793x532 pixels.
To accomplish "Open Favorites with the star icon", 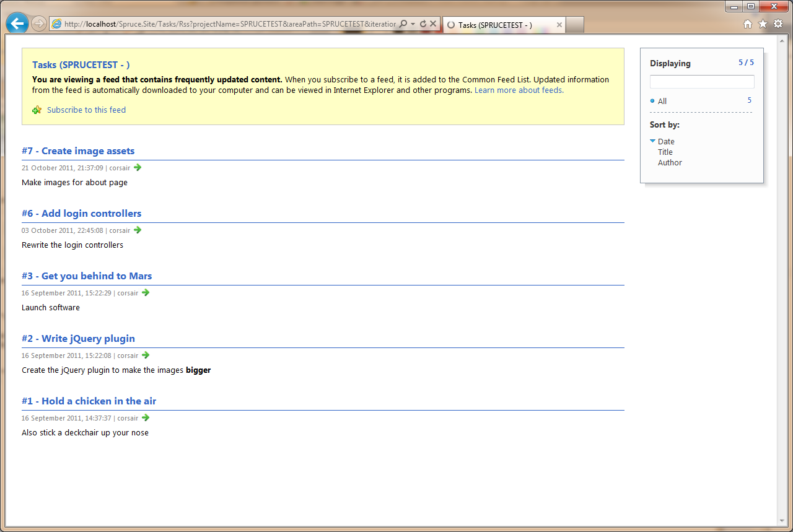I will pyautogui.click(x=763, y=24).
